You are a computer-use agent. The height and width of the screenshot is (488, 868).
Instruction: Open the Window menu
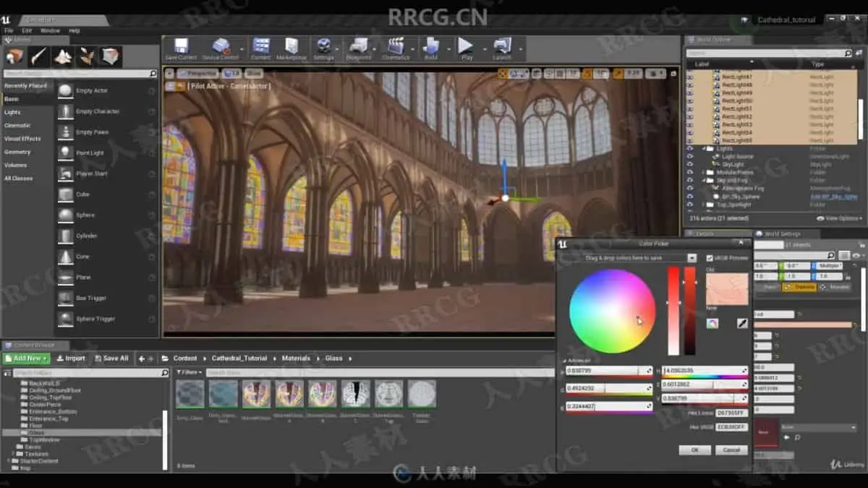point(50,31)
